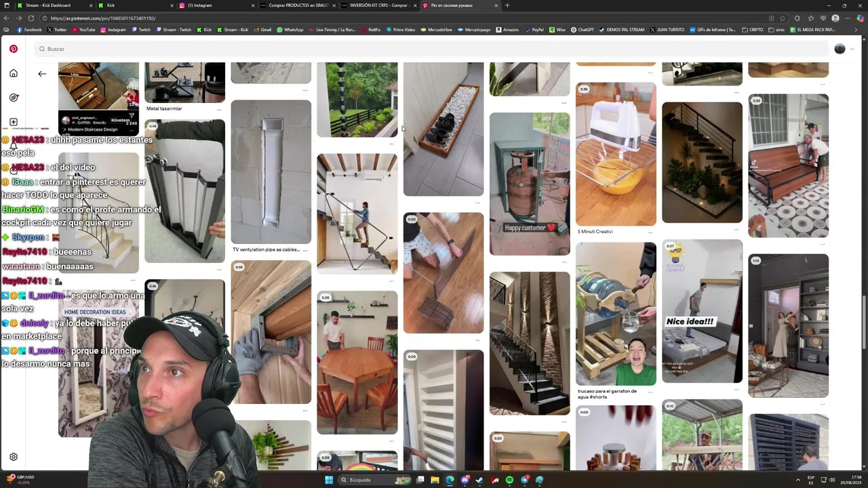Screen dimensions: 868x488
Task: Click the Create pin plus icon
Action: (x=14, y=122)
